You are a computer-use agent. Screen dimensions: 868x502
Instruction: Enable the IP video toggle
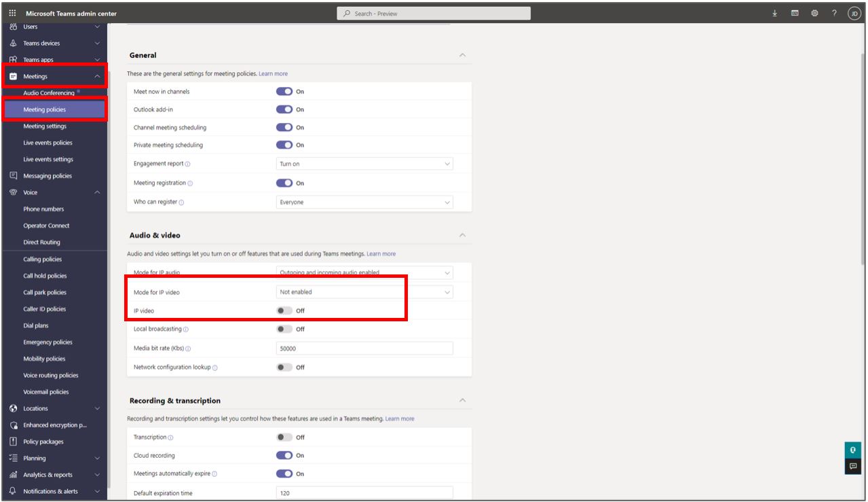coord(286,310)
